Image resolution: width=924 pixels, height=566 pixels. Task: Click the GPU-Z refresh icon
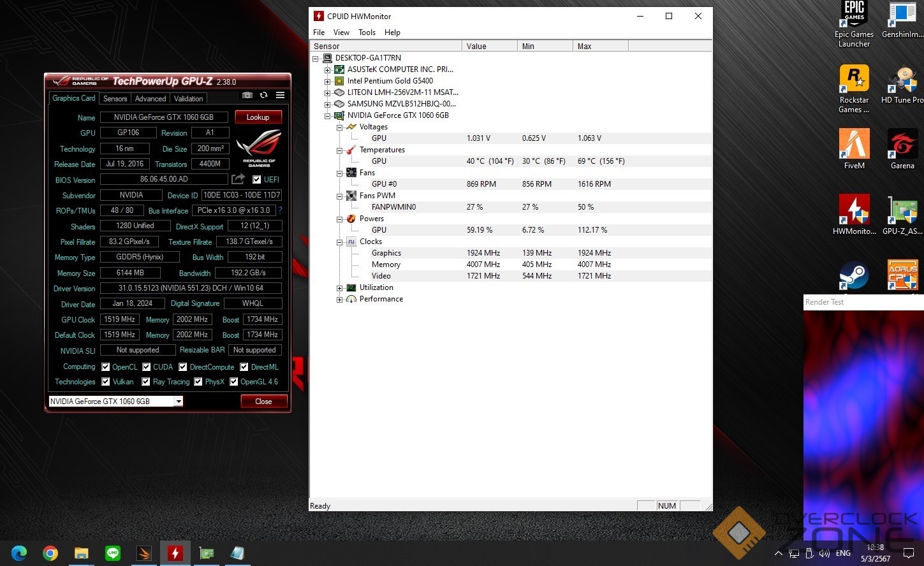(263, 96)
